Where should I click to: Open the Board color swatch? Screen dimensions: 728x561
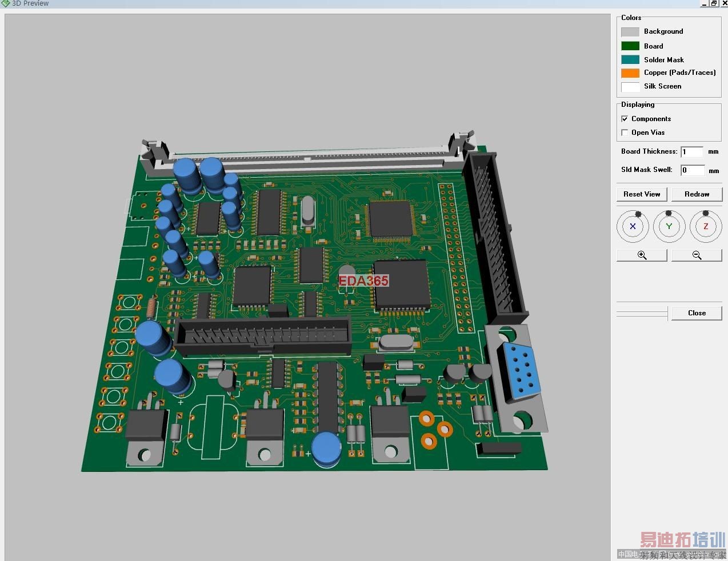coord(630,46)
